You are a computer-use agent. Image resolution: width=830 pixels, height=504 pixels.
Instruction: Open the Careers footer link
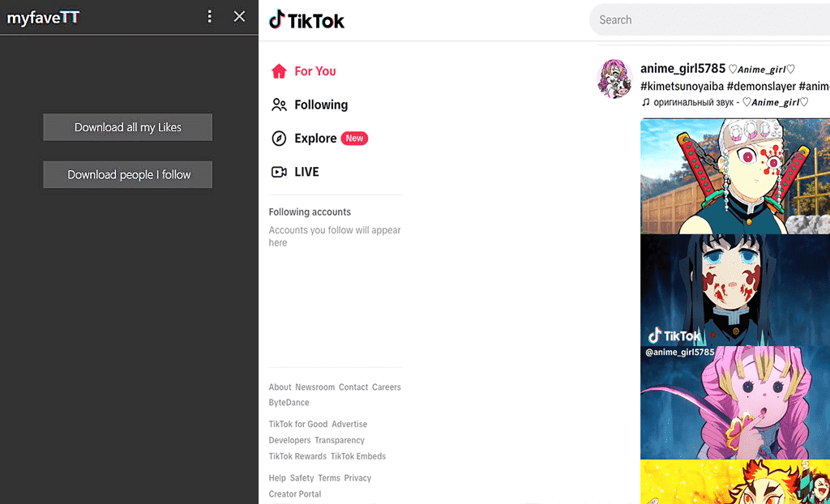(387, 387)
